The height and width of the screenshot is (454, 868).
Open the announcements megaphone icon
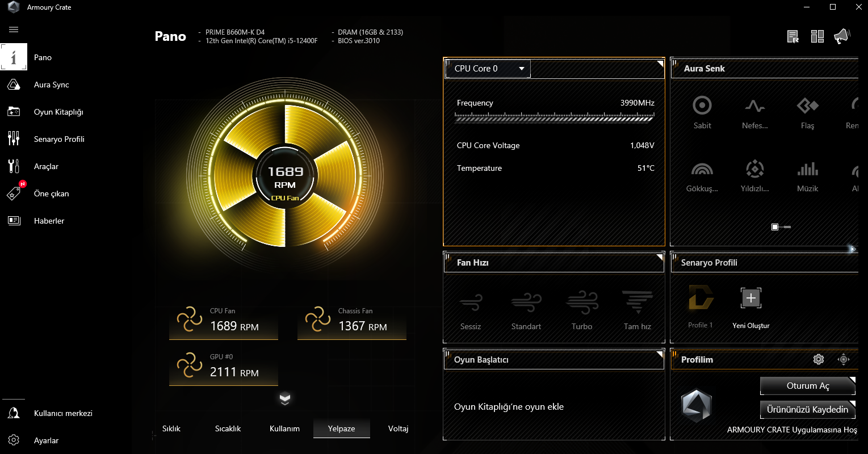coord(841,37)
